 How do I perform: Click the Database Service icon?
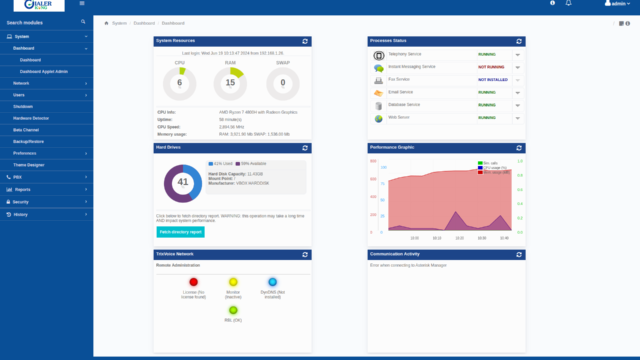pos(379,106)
